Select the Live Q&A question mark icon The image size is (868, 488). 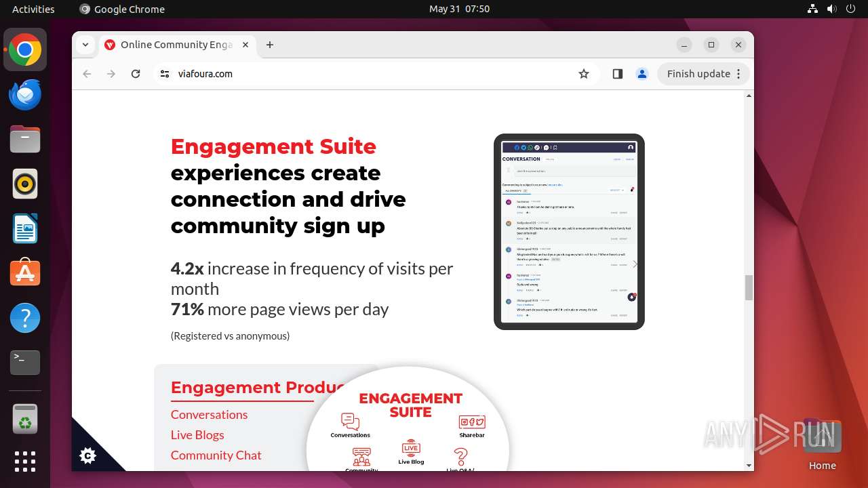[x=460, y=458]
